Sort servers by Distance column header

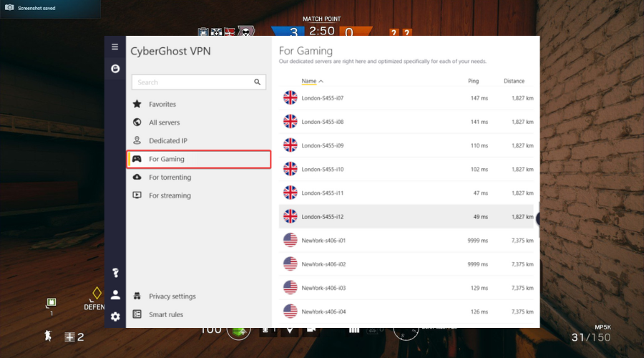click(513, 81)
